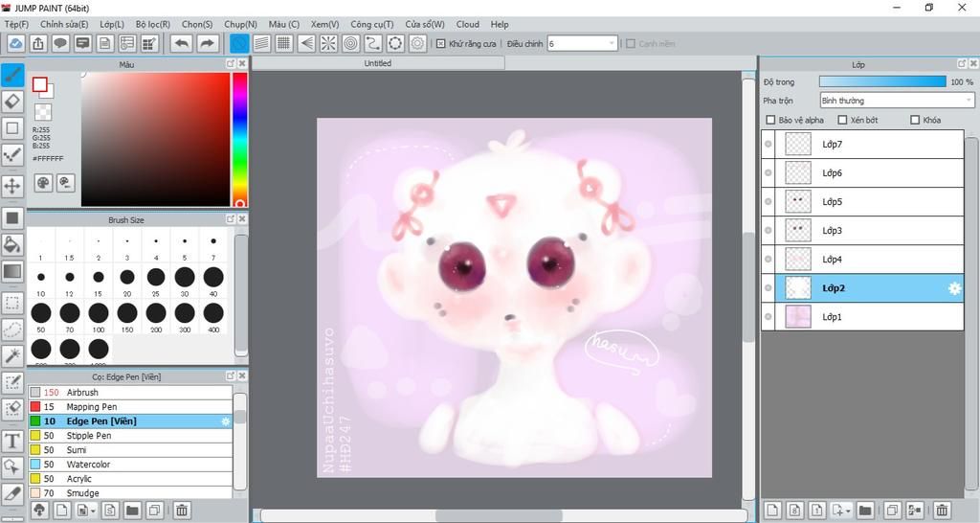This screenshot has height=523, width=980.
Task: Select the transparent color swatch
Action: (x=43, y=112)
